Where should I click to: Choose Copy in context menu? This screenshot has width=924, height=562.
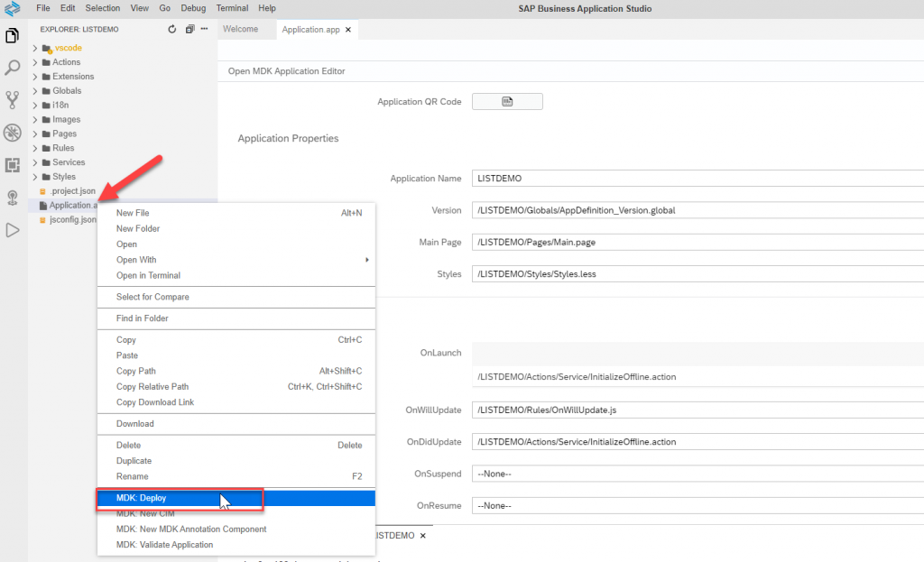236,340
